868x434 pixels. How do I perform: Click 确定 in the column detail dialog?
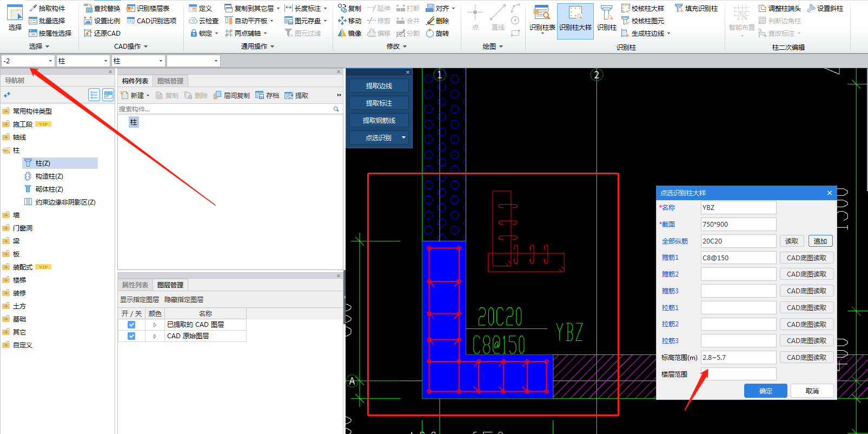pos(766,391)
